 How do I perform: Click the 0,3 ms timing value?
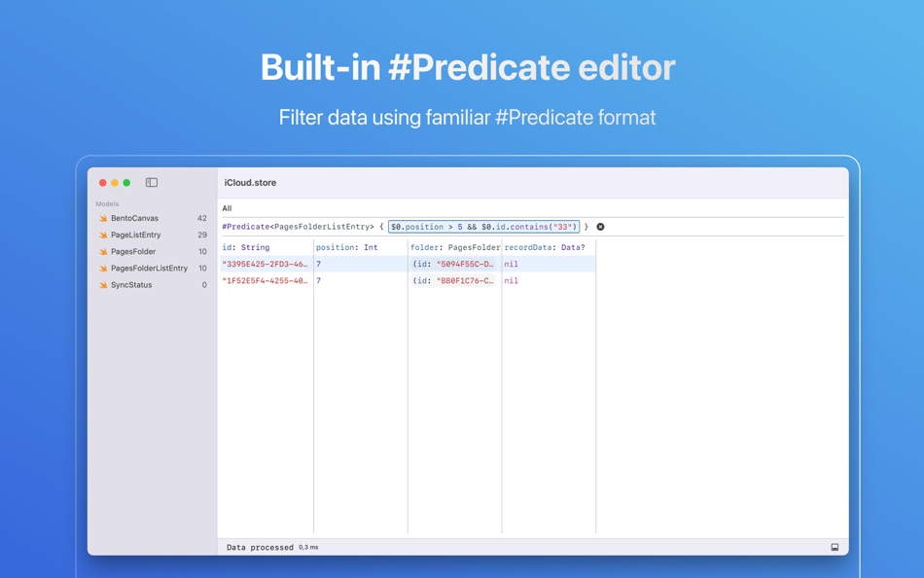[x=308, y=547]
